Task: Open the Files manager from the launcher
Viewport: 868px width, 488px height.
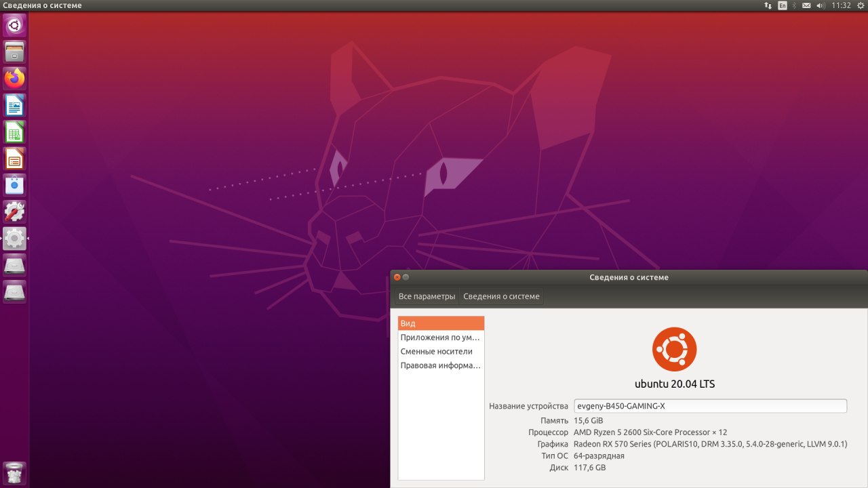Action: pos(14,52)
